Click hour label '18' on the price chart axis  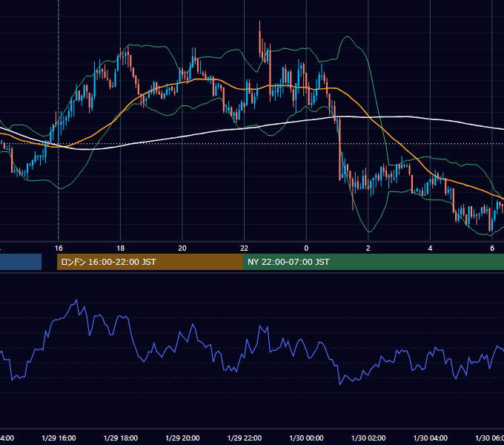(x=121, y=248)
